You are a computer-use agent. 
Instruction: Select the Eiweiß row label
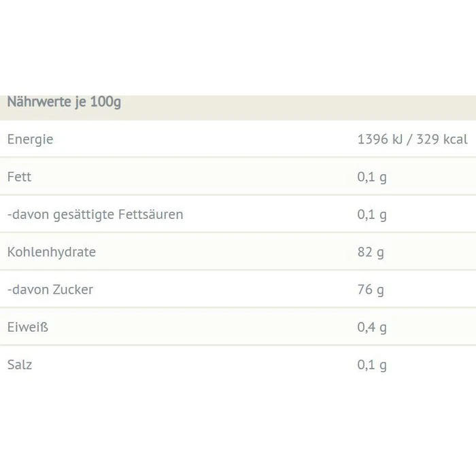tap(28, 327)
